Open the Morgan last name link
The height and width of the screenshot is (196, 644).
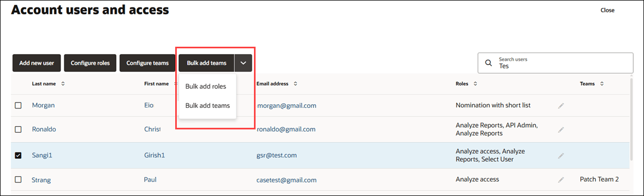43,105
